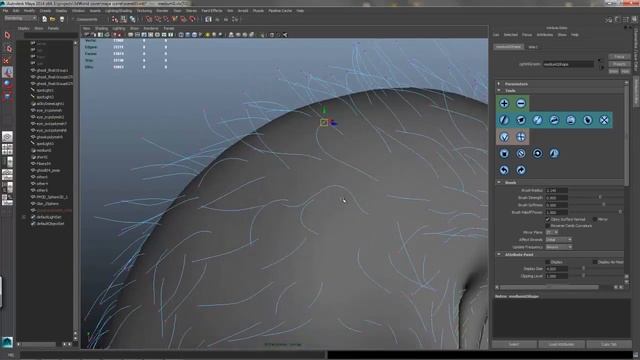Click the Copy Tab button
The width and height of the screenshot is (640, 360).
609,344
